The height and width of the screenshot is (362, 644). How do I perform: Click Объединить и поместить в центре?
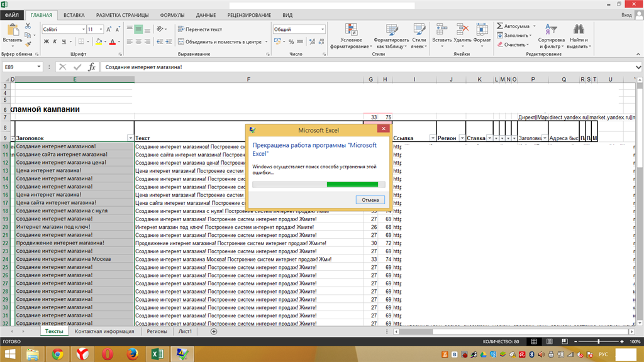click(x=219, y=41)
